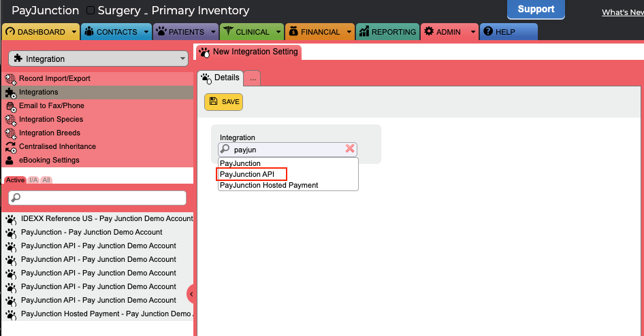Open eBooking Settings entry
644x336 pixels.
(98, 160)
